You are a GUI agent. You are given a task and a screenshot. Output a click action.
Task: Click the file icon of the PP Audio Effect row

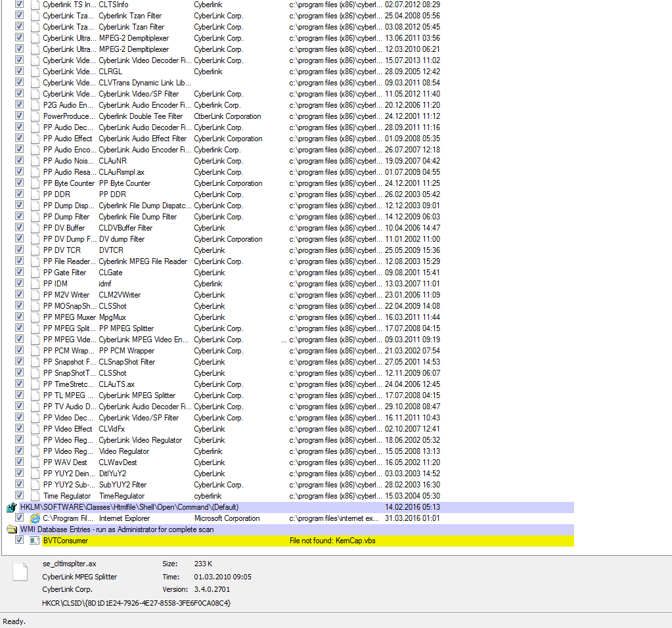pos(35,139)
